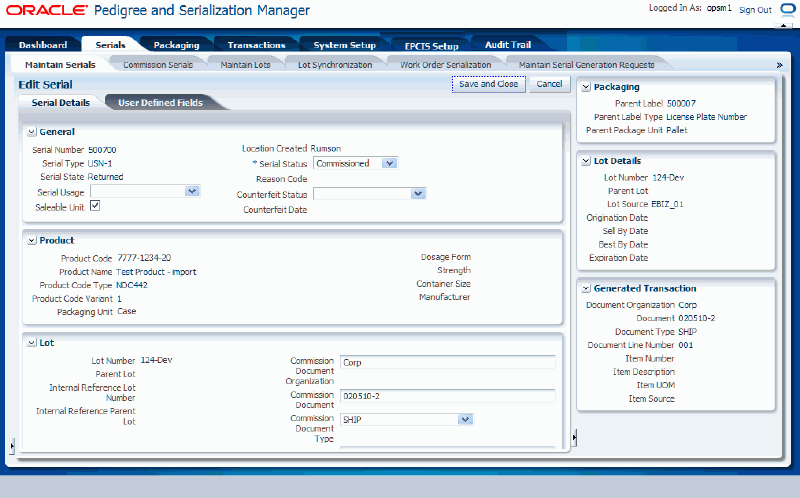The height and width of the screenshot is (498, 800).
Task: Select product code type NDC442
Action: (132, 285)
